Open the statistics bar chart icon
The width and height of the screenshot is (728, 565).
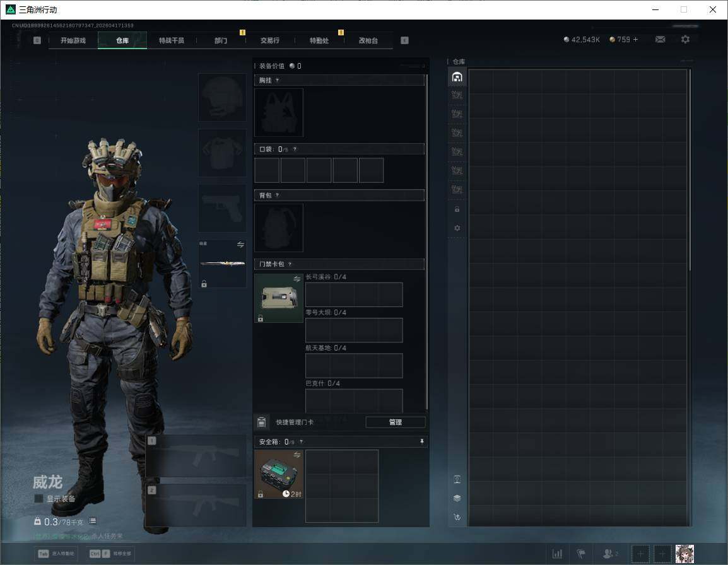coord(557,554)
